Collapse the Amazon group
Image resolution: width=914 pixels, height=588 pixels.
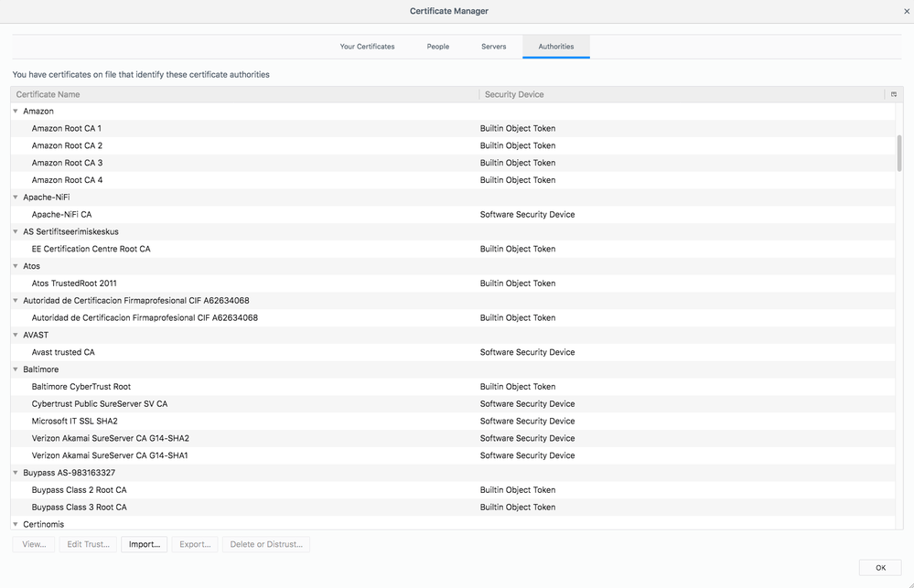point(16,112)
